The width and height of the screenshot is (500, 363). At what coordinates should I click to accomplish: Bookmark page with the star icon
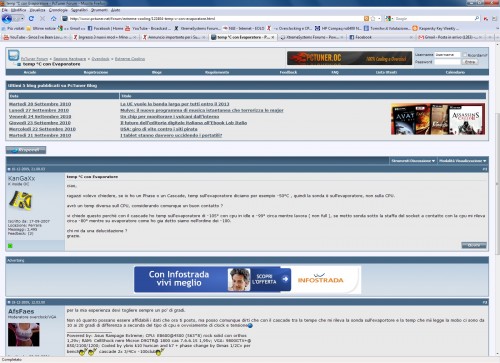(373, 19)
